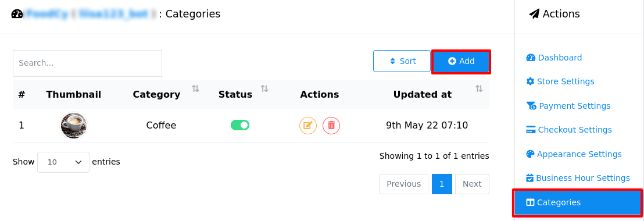Click the Next pagination button
The height and width of the screenshot is (221, 644).
pyautogui.click(x=472, y=184)
